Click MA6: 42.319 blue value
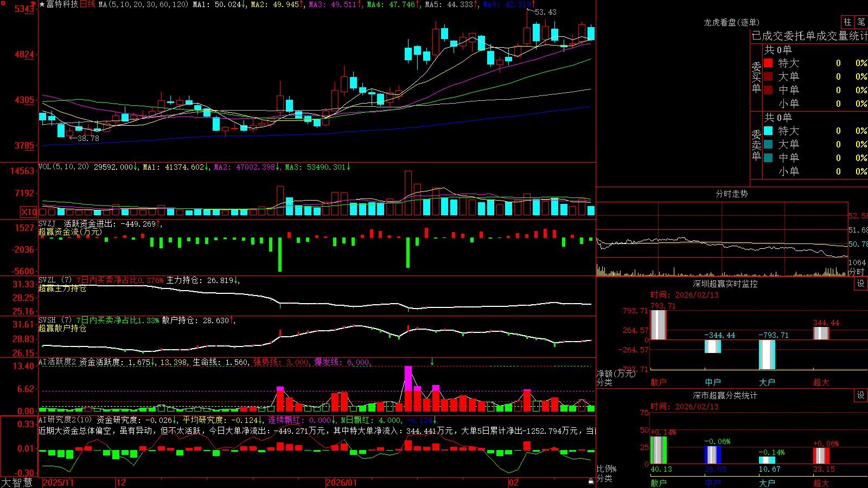 pyautogui.click(x=509, y=4)
